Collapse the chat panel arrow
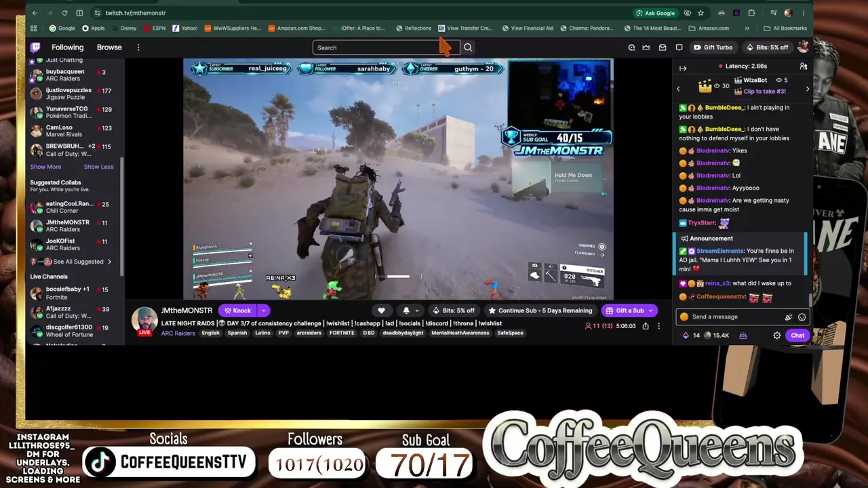868x488 pixels. [x=683, y=68]
